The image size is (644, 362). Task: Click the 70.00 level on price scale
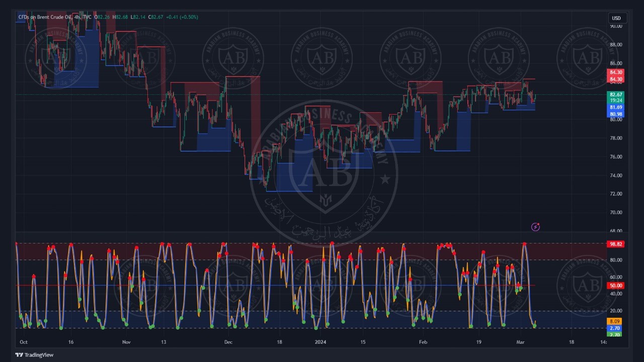[616, 213]
